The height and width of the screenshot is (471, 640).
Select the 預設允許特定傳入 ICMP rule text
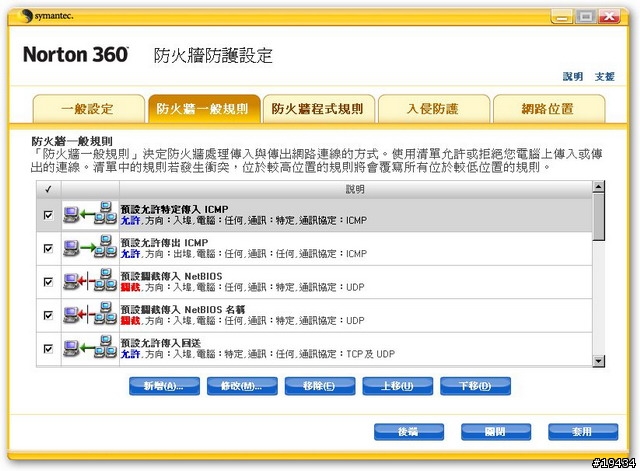(174, 209)
